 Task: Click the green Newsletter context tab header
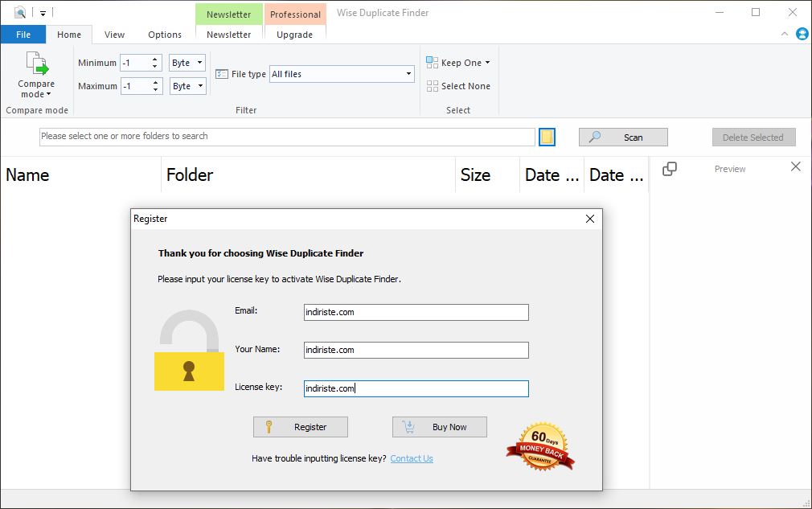[229, 14]
